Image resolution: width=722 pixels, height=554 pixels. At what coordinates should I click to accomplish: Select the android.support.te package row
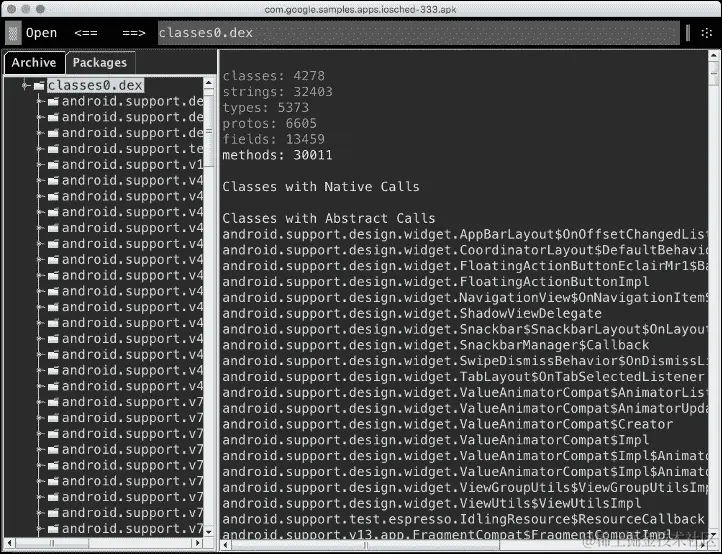[x=132, y=149]
